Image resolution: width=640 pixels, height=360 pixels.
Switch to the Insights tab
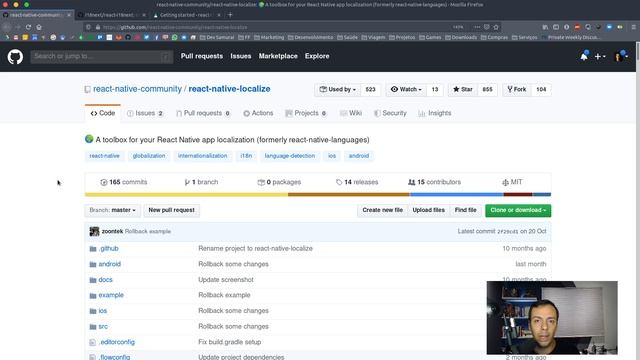(435, 113)
